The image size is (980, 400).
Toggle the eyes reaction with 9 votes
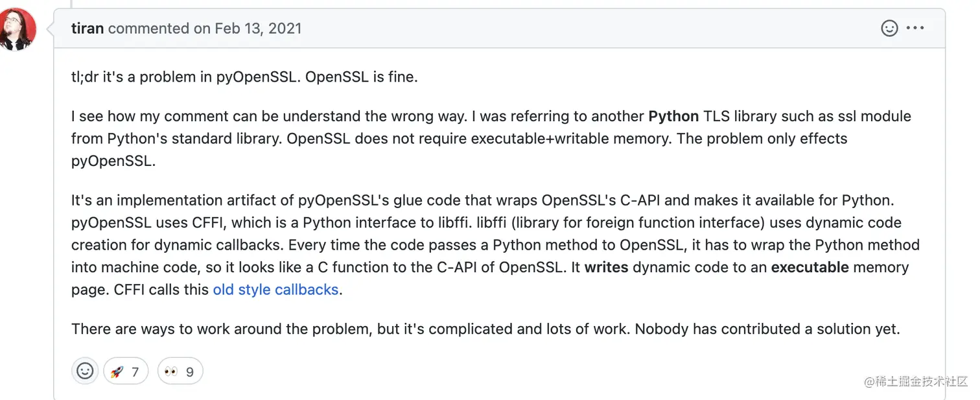tap(179, 371)
